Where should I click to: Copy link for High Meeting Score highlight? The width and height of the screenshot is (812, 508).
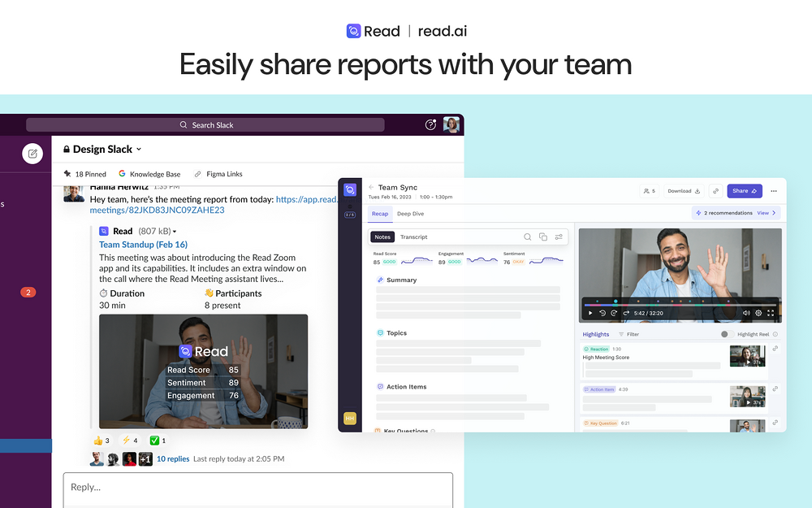[775, 349]
